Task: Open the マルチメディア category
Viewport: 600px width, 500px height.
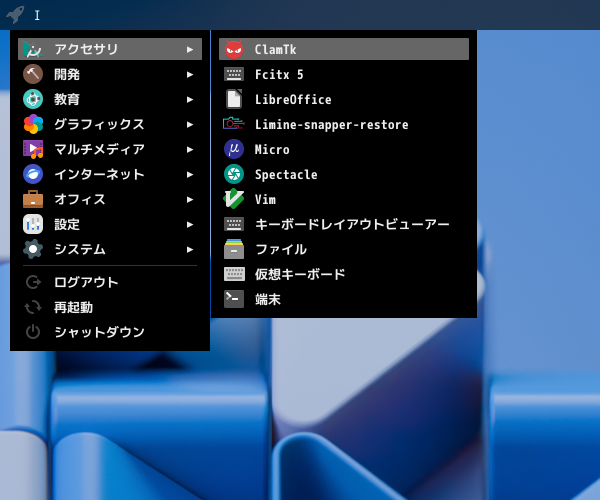Action: 110,149
